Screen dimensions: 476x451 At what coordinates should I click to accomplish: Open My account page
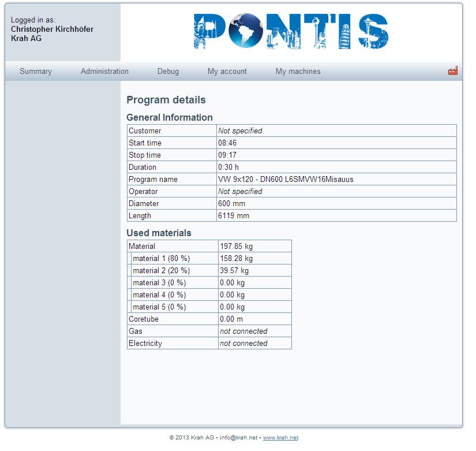click(227, 72)
